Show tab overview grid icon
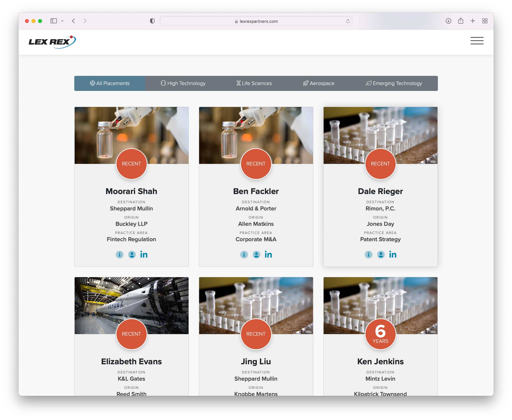 (485, 21)
